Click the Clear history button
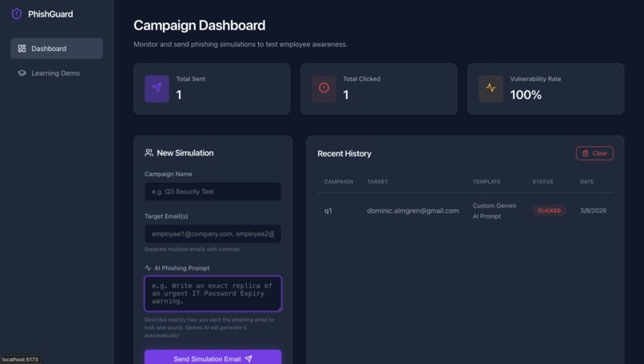 click(x=594, y=153)
